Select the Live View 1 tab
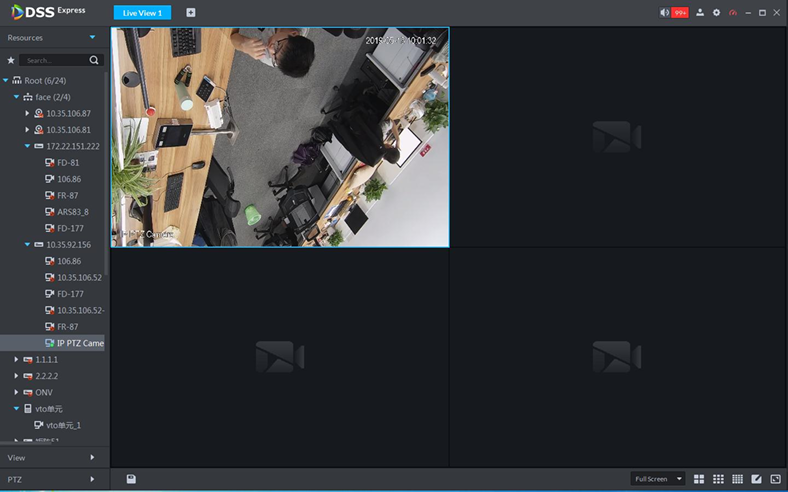 (142, 13)
